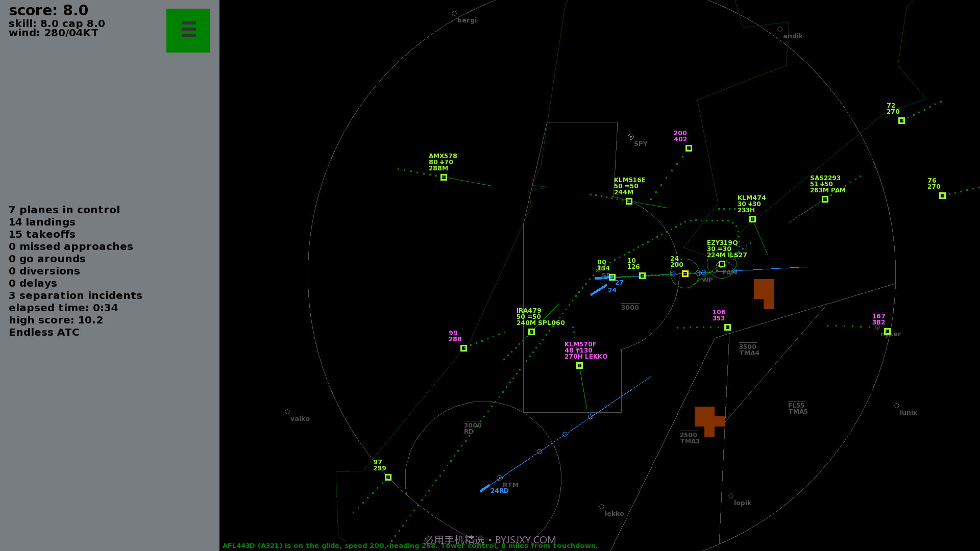Click the bergi waypoint circle
The image size is (980, 551).
tap(454, 13)
